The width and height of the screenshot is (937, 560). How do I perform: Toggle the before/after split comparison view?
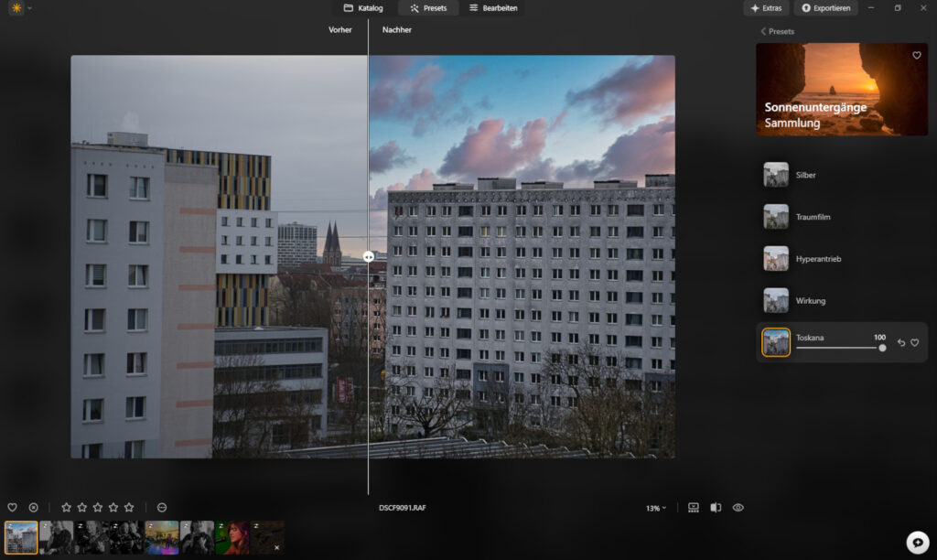[716, 507]
